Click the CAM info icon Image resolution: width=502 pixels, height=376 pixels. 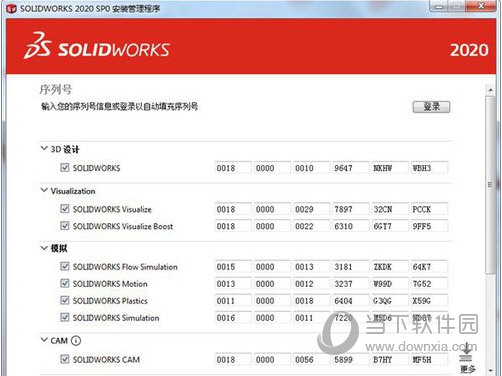76,341
